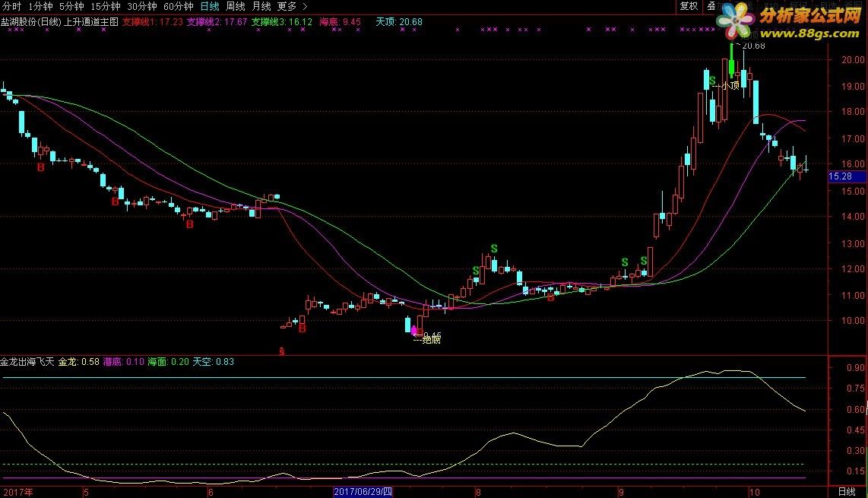Click the 小顶 top signal label
Image resolution: width=868 pixels, height=498 pixels.
730,85
